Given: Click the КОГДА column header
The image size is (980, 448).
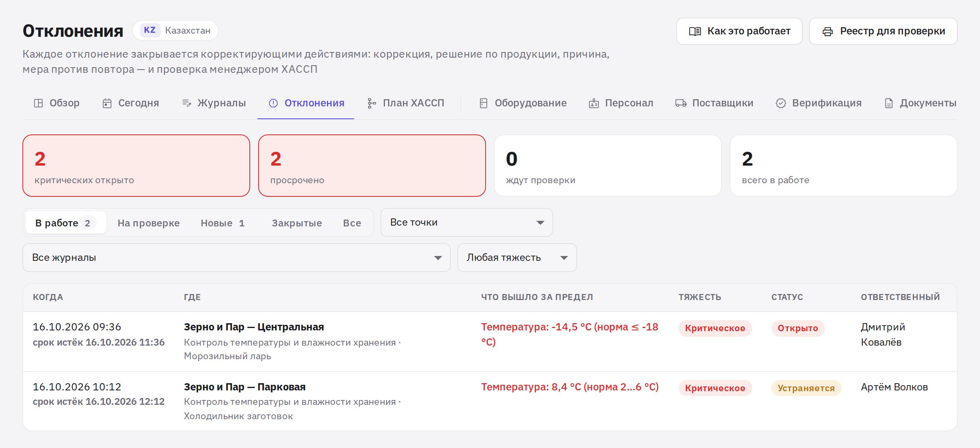Looking at the screenshot, I should (x=48, y=297).
